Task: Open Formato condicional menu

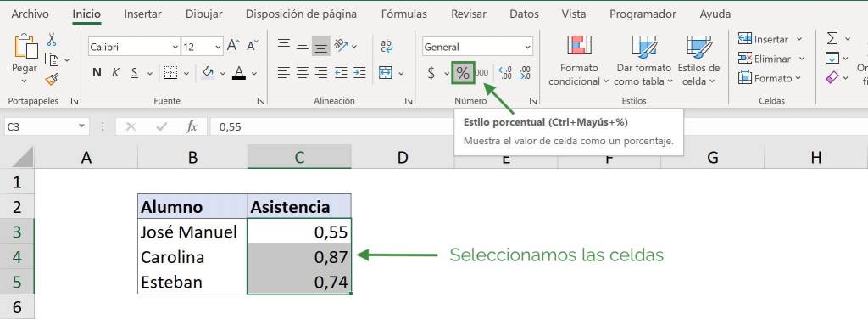Action: pyautogui.click(x=579, y=59)
